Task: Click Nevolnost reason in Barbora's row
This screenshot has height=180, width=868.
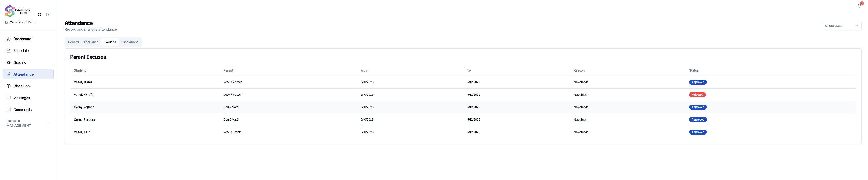Action: pos(581,120)
